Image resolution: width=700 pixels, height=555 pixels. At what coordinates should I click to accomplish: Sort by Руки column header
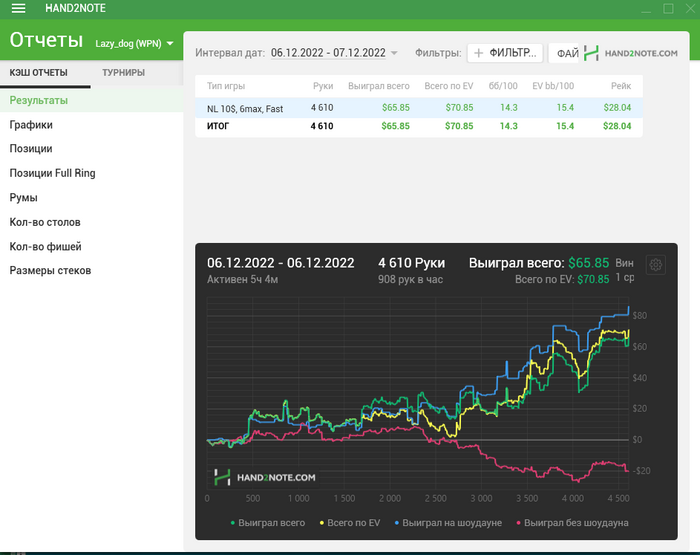coord(323,86)
